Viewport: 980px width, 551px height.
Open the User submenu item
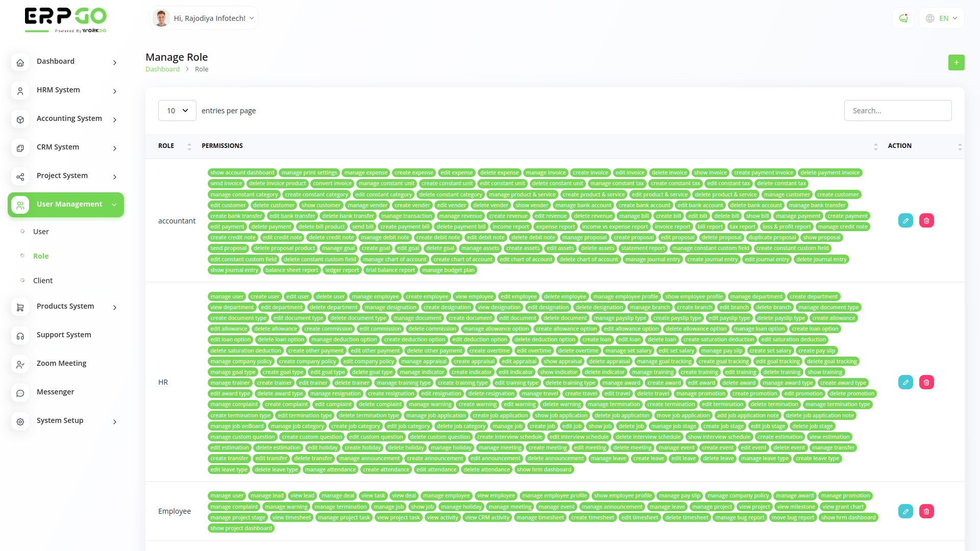coord(41,232)
